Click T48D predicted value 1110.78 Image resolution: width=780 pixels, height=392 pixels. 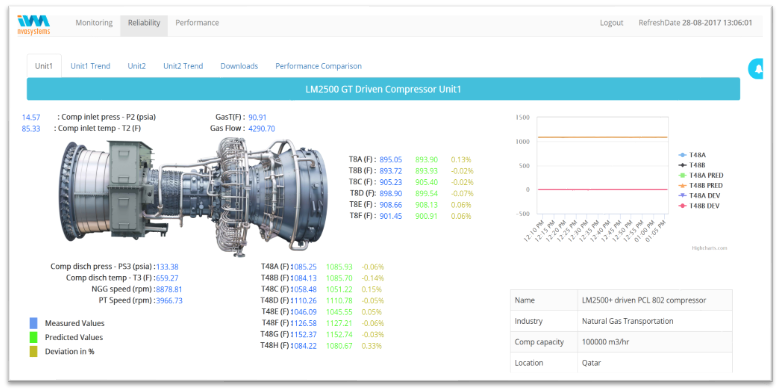(339, 301)
